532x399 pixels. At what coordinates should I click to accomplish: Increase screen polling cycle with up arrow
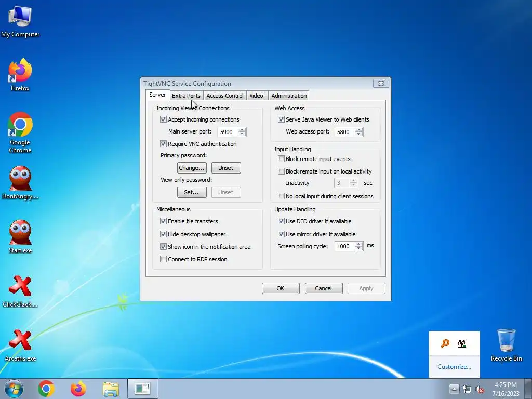[359, 244]
